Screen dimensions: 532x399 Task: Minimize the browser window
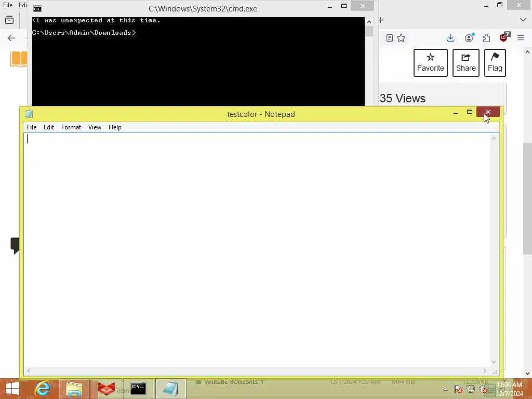pyautogui.click(x=486, y=5)
